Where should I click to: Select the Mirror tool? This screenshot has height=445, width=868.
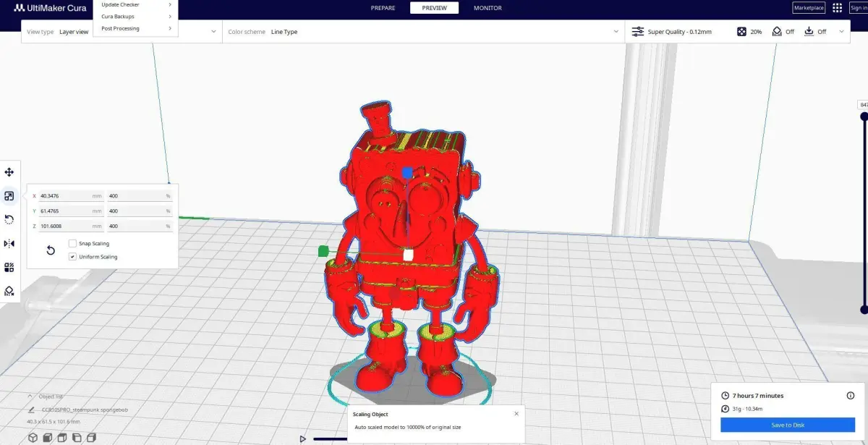(9, 243)
